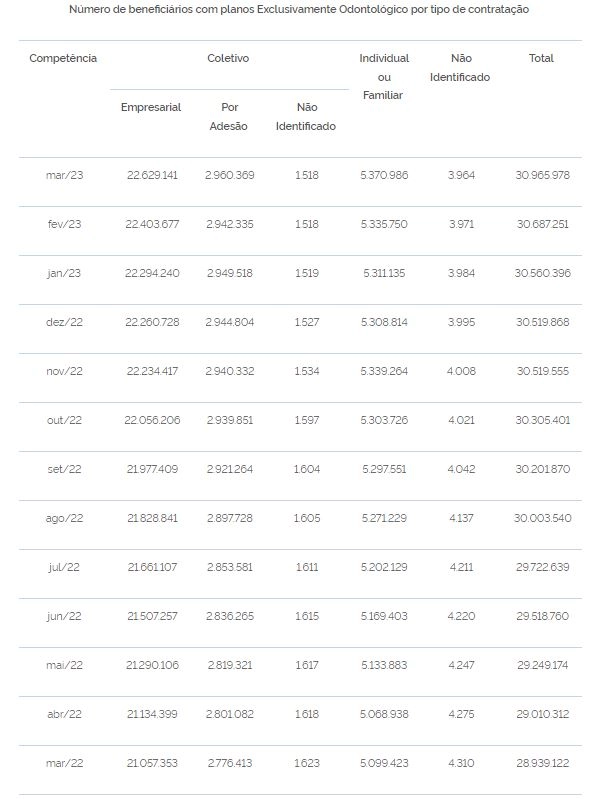
Task: Click the set/22 row label
Action: tap(64, 469)
